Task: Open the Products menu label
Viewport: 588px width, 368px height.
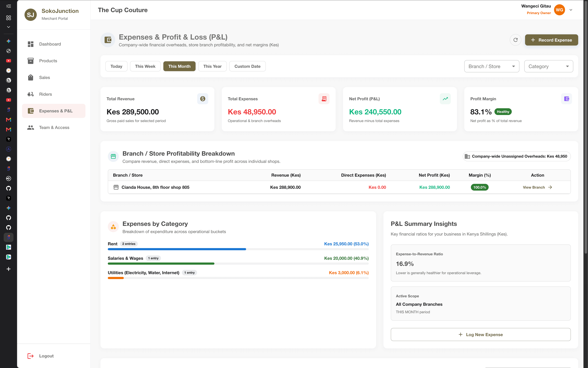Action: click(48, 61)
